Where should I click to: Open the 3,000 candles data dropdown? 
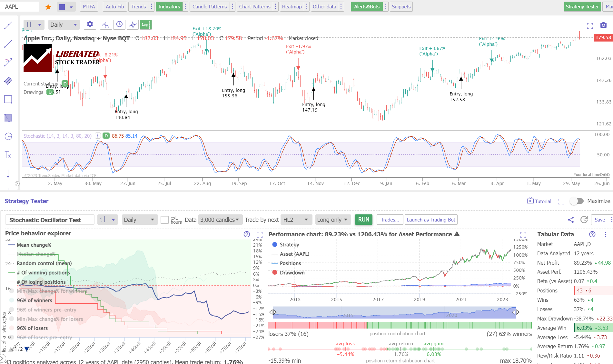pyautogui.click(x=220, y=220)
